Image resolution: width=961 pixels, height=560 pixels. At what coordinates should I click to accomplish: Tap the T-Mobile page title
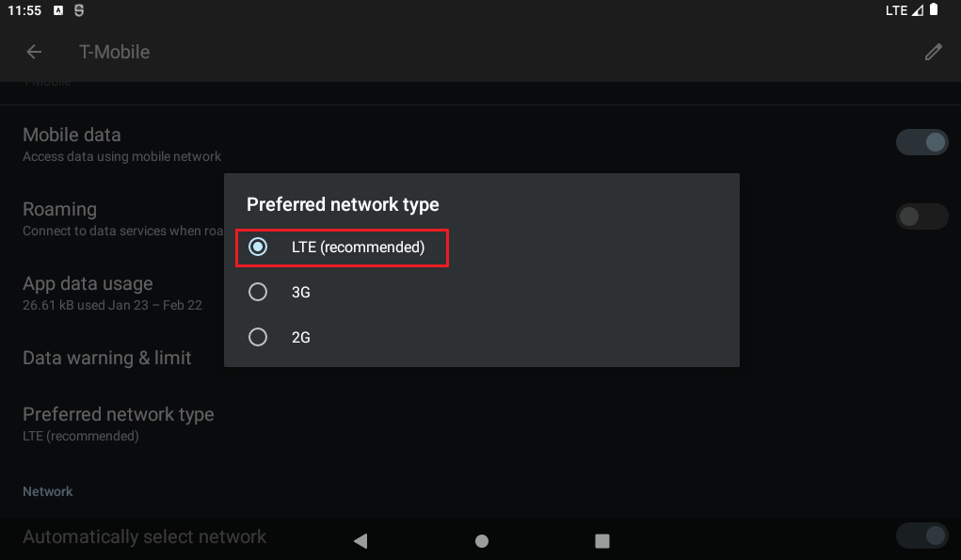pyautogui.click(x=115, y=52)
